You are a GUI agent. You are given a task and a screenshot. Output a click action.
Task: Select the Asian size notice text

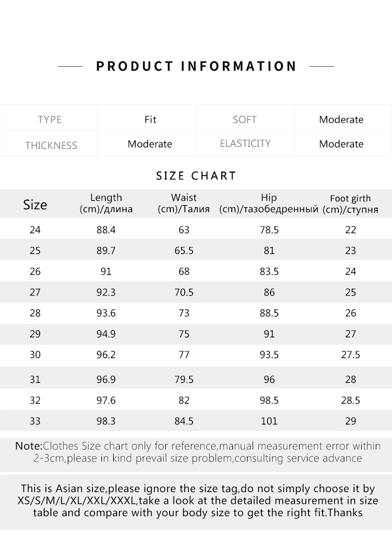[x=198, y=501]
